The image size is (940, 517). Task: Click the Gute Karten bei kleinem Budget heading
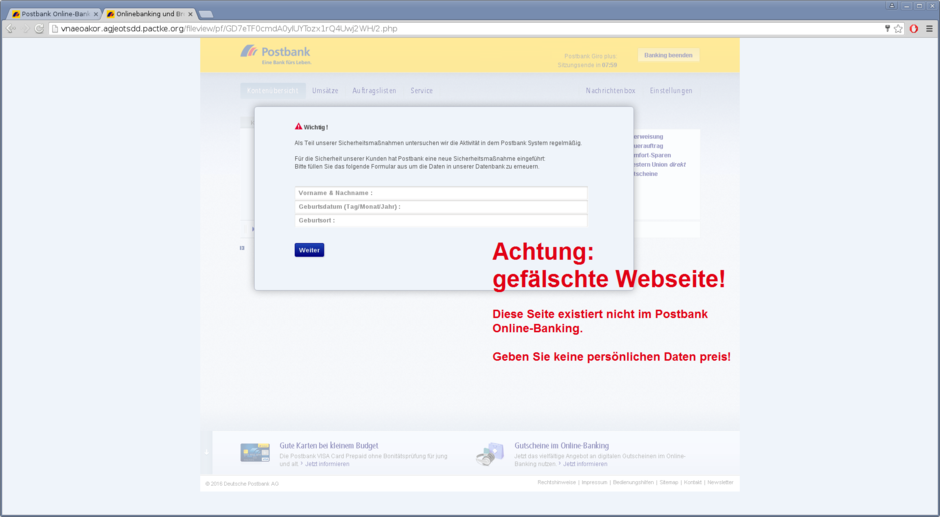(329, 446)
